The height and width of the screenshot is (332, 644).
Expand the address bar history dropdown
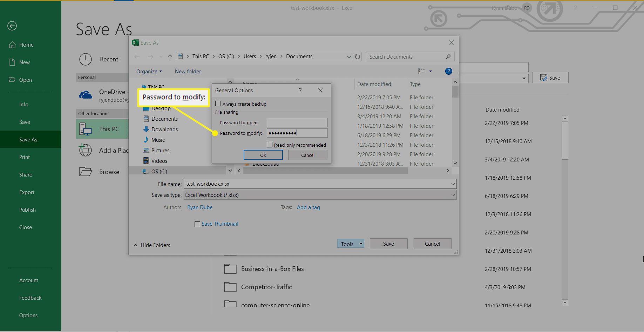click(x=349, y=57)
